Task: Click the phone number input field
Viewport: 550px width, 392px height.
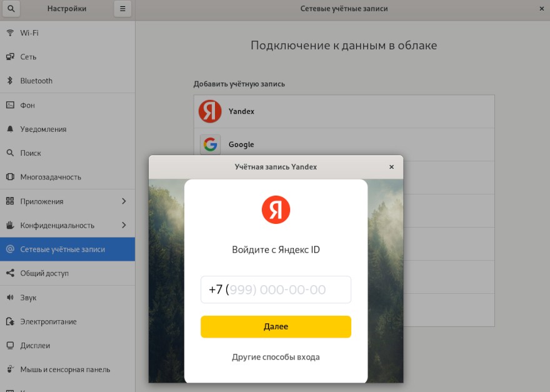Action: coord(276,289)
